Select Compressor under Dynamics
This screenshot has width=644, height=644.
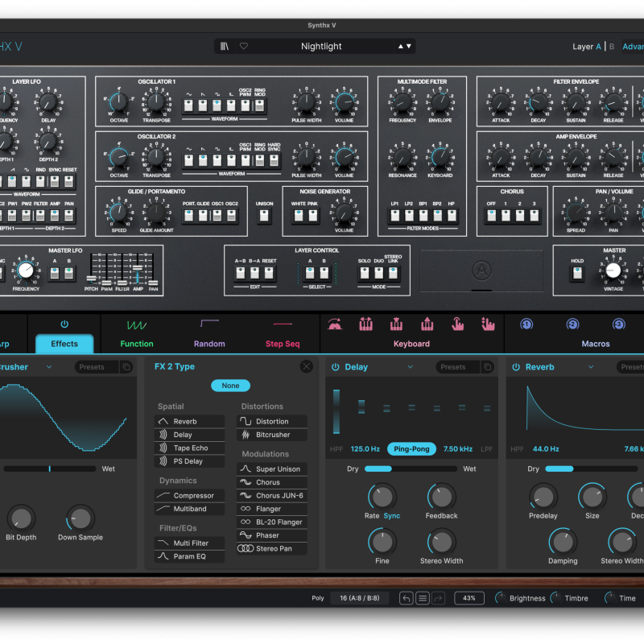[189, 495]
